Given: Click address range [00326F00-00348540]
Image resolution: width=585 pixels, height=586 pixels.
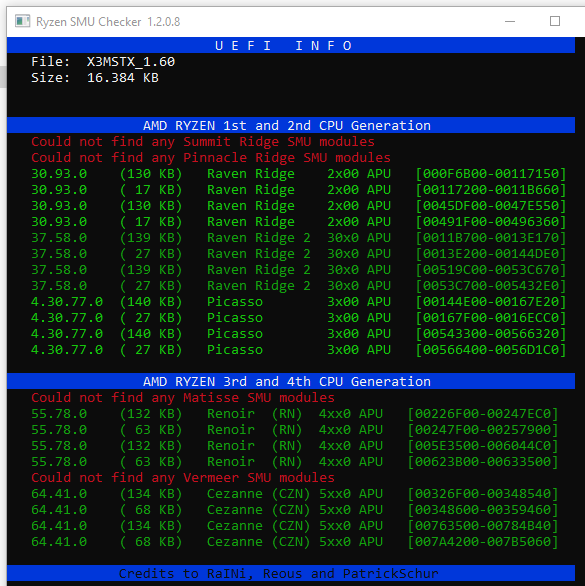Looking at the screenshot, I should pos(483,494).
